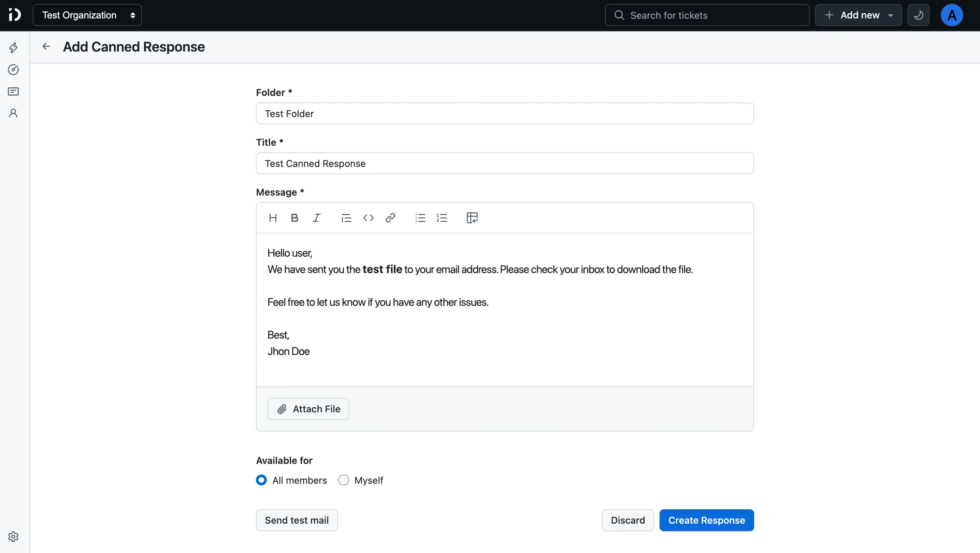Apply italic formatting to the message

point(317,218)
